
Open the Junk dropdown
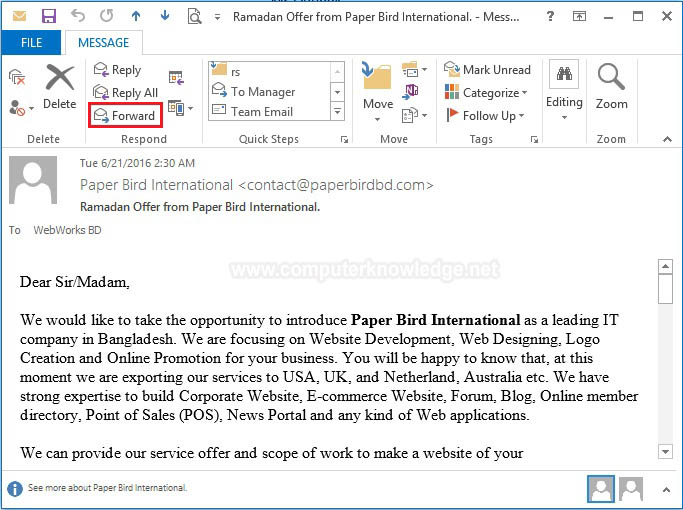(x=21, y=108)
